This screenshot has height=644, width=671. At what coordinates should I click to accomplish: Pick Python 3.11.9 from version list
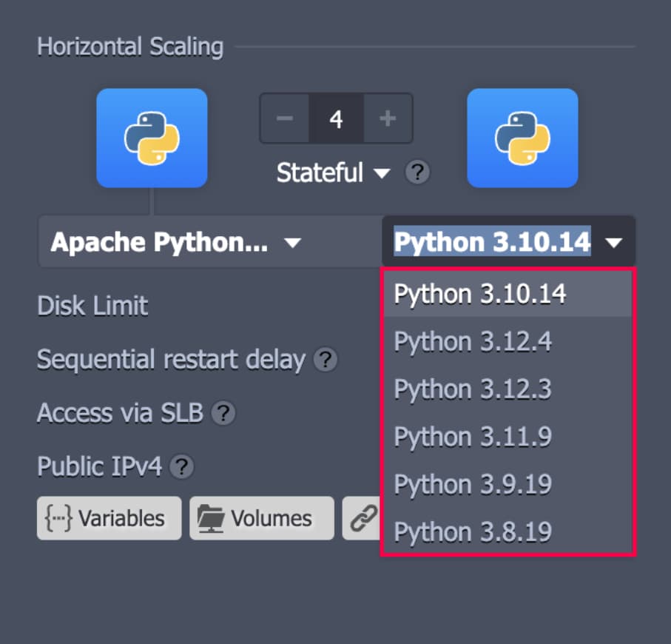coord(473,437)
